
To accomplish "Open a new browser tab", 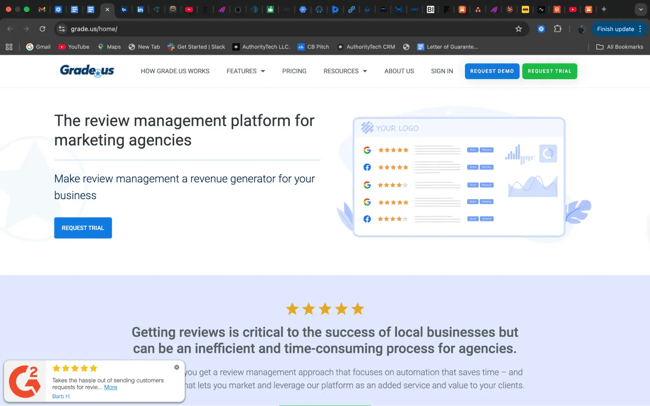I will [604, 9].
